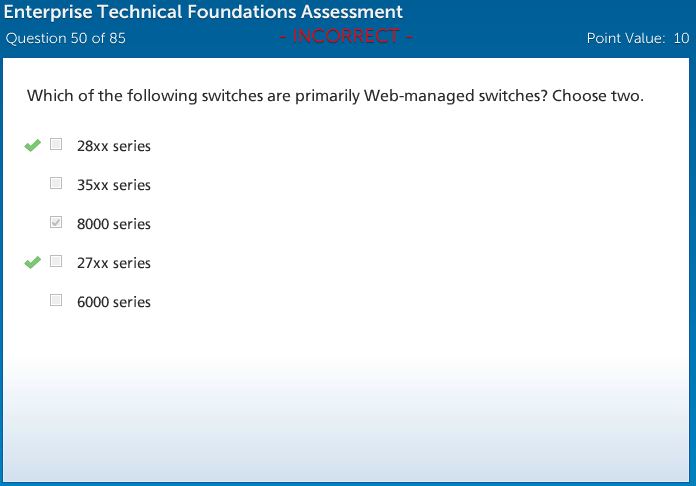Tick the 27xx series checkbox

[x=56, y=262]
